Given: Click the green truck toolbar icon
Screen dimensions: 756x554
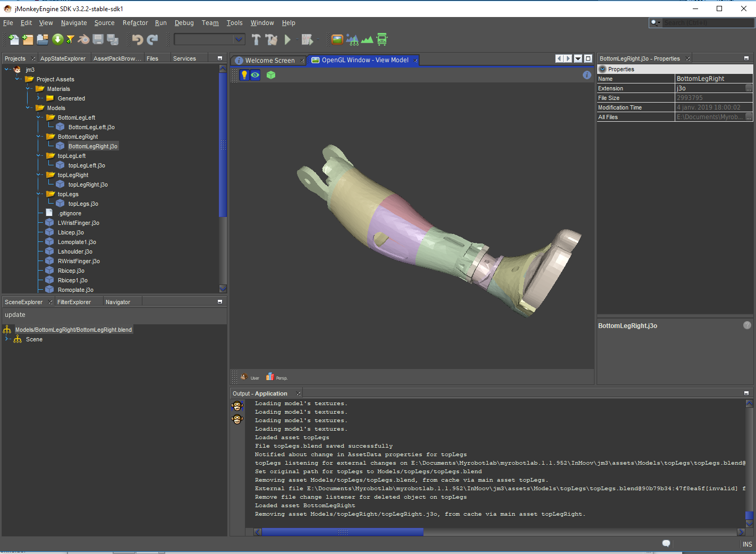Looking at the screenshot, I should point(382,39).
